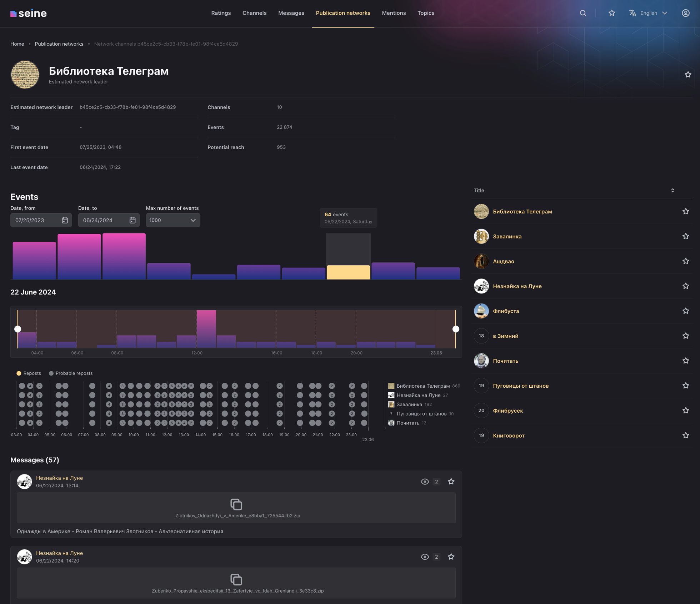Screen dimensions: 700x604
Task: Select the Mentions tab in navigation
Action: [394, 13]
